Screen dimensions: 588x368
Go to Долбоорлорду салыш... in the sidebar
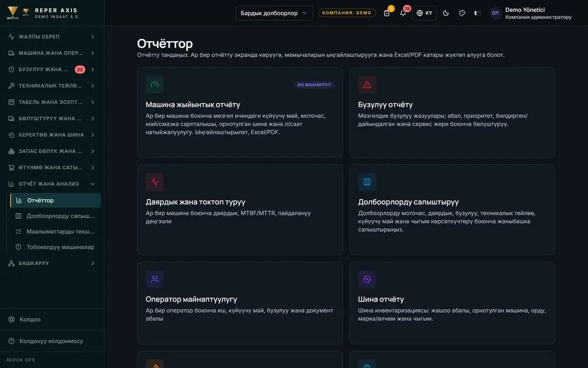click(x=56, y=216)
